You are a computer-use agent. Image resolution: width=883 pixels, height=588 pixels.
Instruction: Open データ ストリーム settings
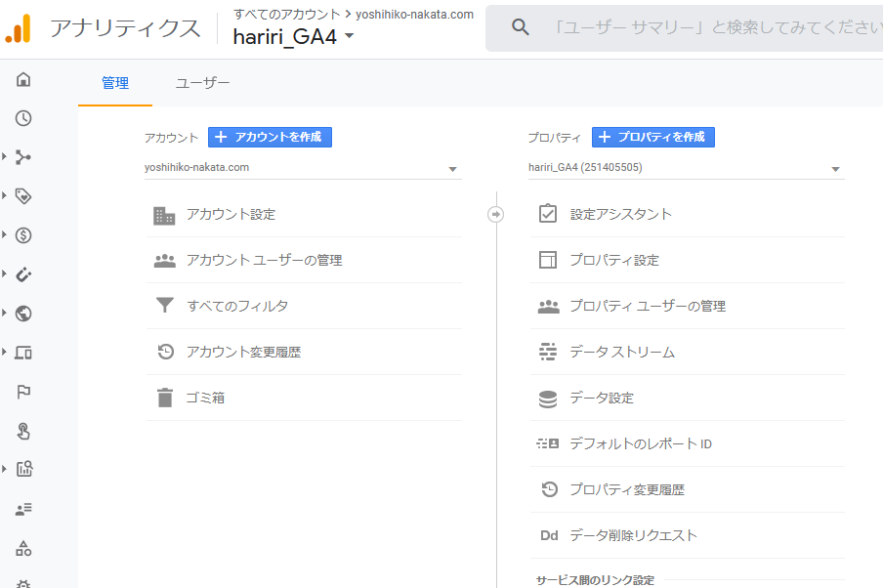(687, 352)
